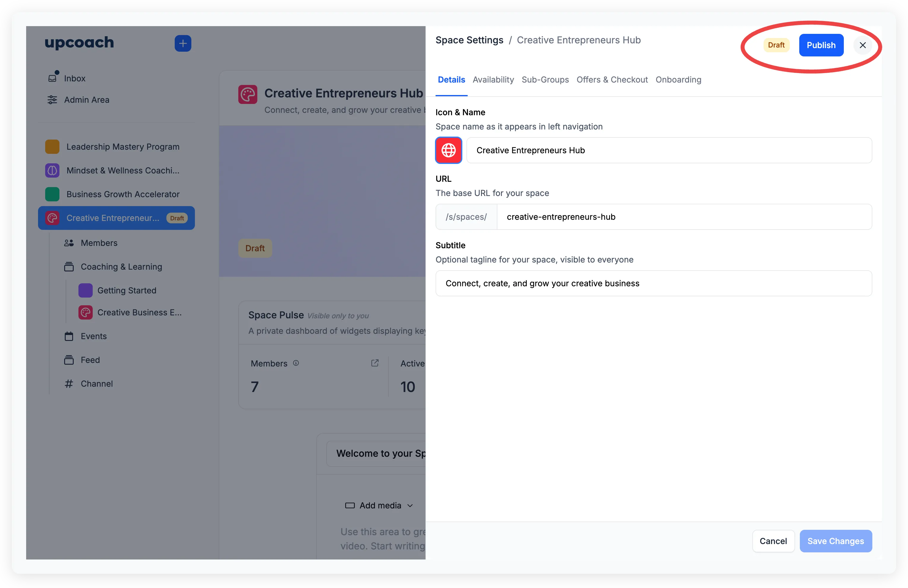Image resolution: width=908 pixels, height=588 pixels.
Task: Click the globe icon to change space icon
Action: [448, 150]
